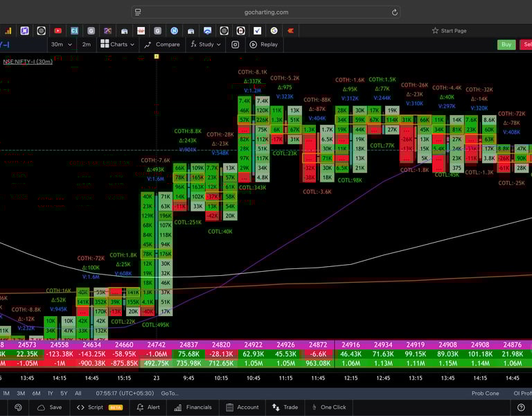Open the bar-chart bookmark icon at far left

pyautogui.click(x=8, y=31)
